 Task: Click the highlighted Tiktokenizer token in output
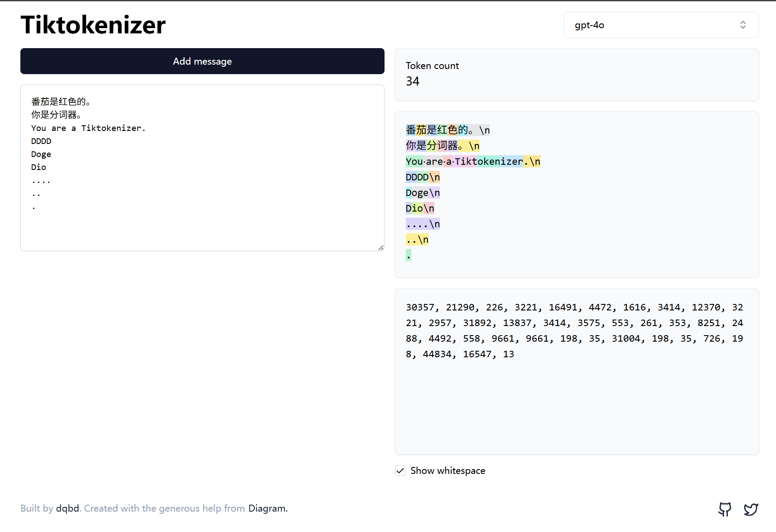[489, 162]
